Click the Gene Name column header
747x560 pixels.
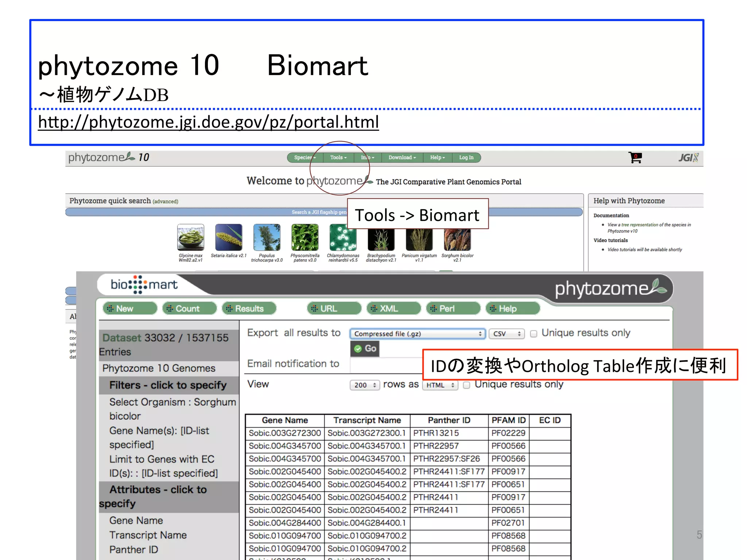[285, 420]
